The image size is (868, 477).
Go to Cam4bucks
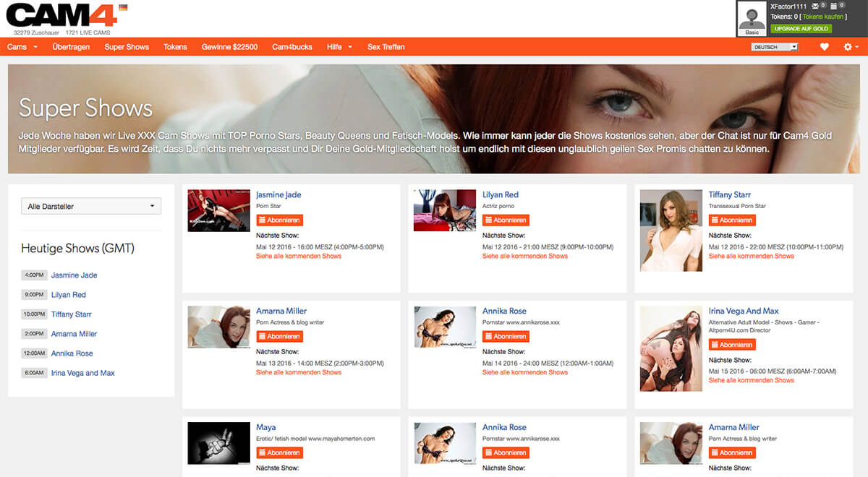click(292, 47)
